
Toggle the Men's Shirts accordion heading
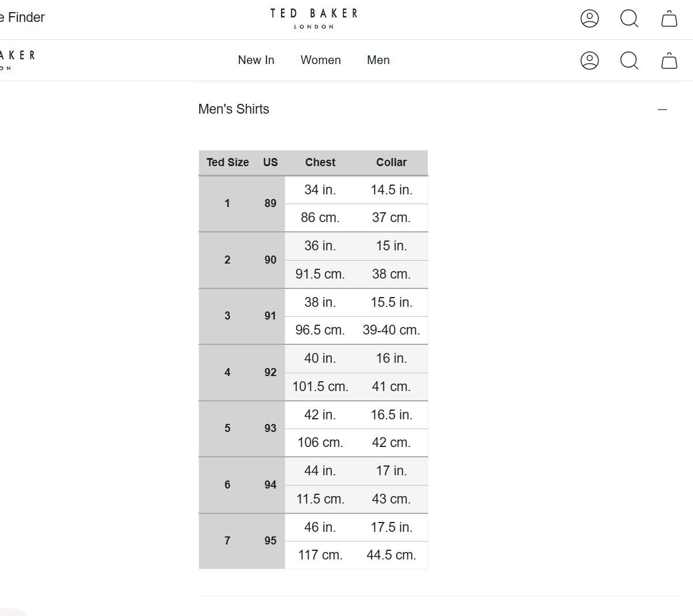pyautogui.click(x=234, y=109)
